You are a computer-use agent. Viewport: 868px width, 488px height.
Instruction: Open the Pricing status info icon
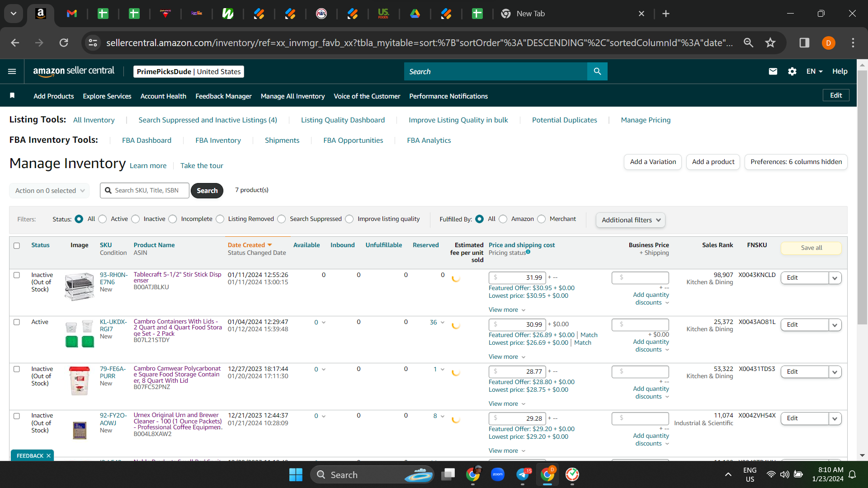coord(528,252)
